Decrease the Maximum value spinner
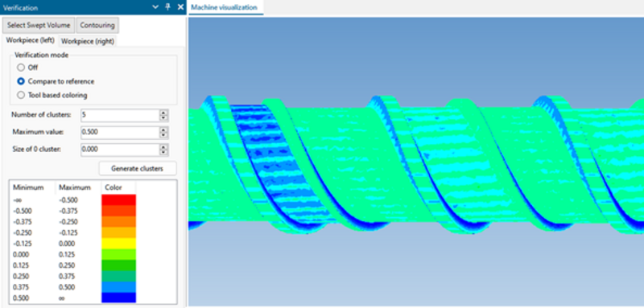The image size is (644, 308). (164, 135)
